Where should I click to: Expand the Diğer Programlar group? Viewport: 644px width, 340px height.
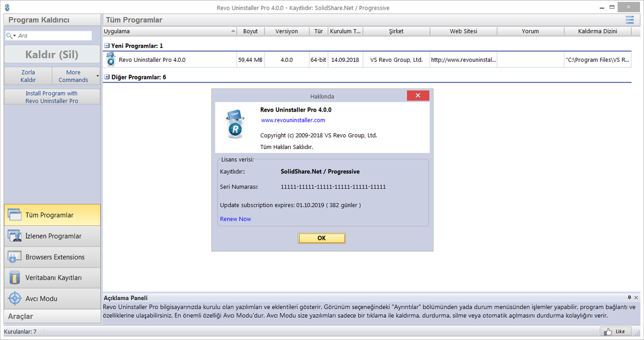coord(107,77)
